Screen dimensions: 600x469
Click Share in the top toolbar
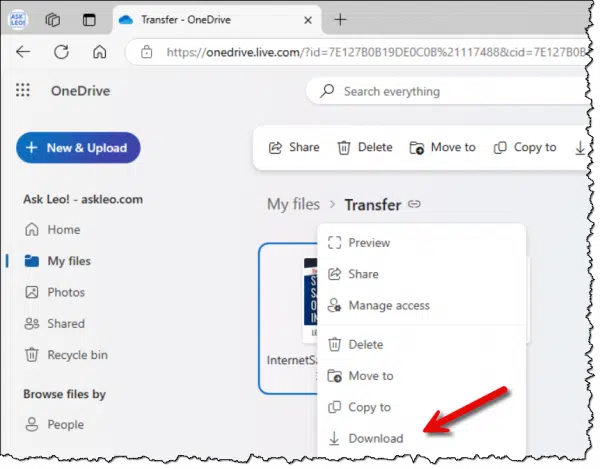pos(294,147)
